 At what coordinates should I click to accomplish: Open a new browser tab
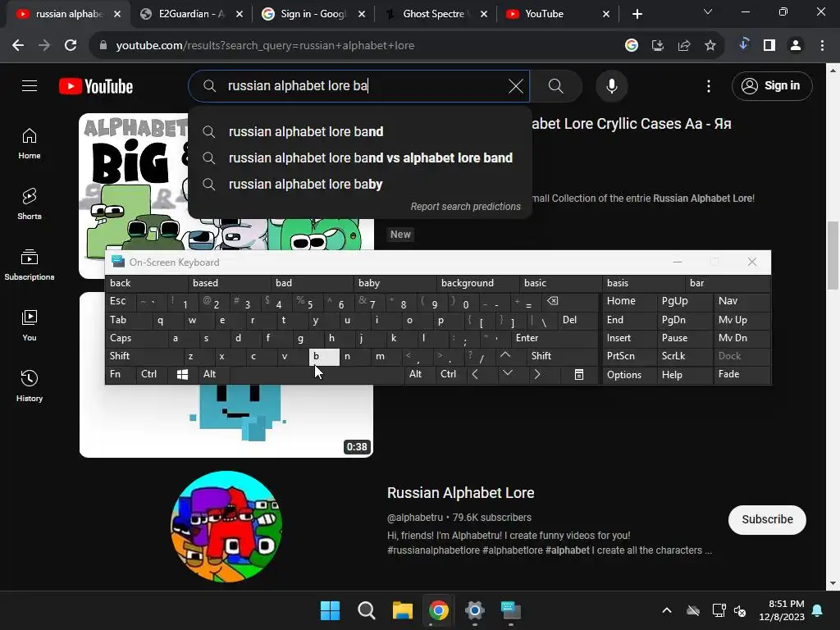click(x=637, y=14)
